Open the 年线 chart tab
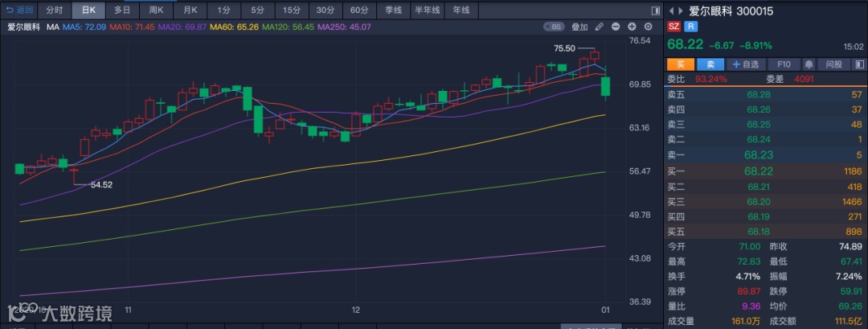 (461, 10)
